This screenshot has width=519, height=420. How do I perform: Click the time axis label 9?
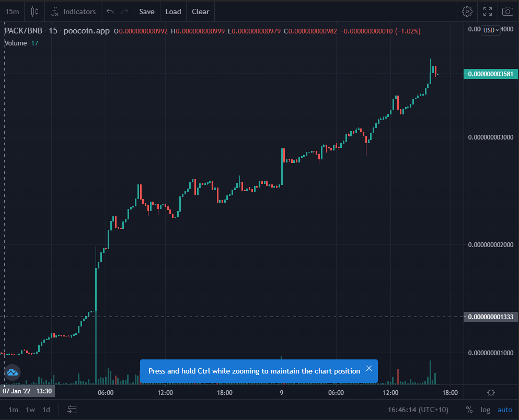[x=282, y=392]
